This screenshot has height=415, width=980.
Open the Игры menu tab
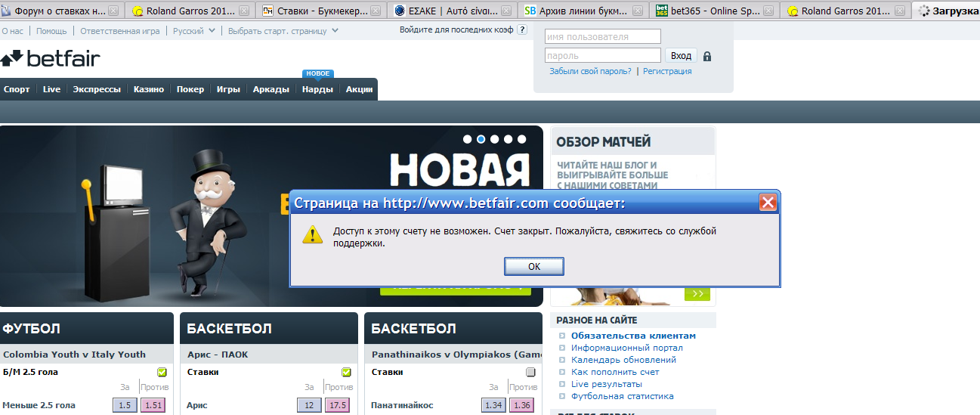point(228,89)
